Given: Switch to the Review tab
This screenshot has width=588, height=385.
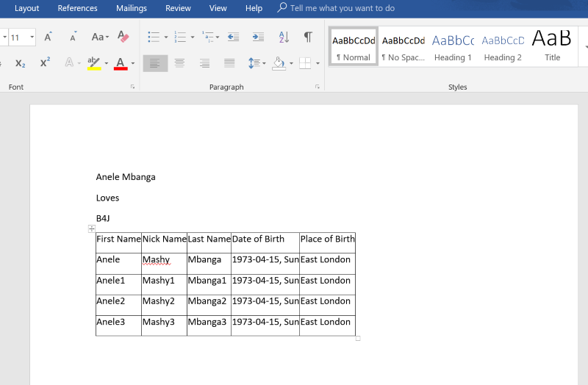Looking at the screenshot, I should click(x=178, y=8).
